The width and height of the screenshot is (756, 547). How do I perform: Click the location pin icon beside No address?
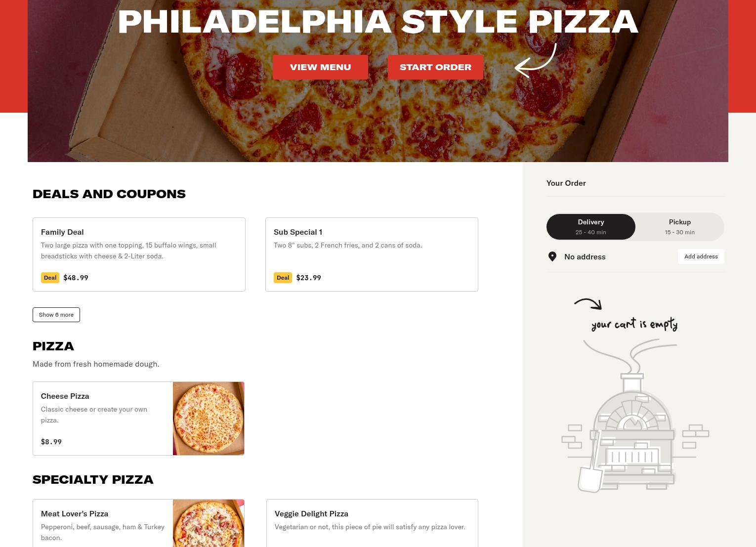coord(552,256)
